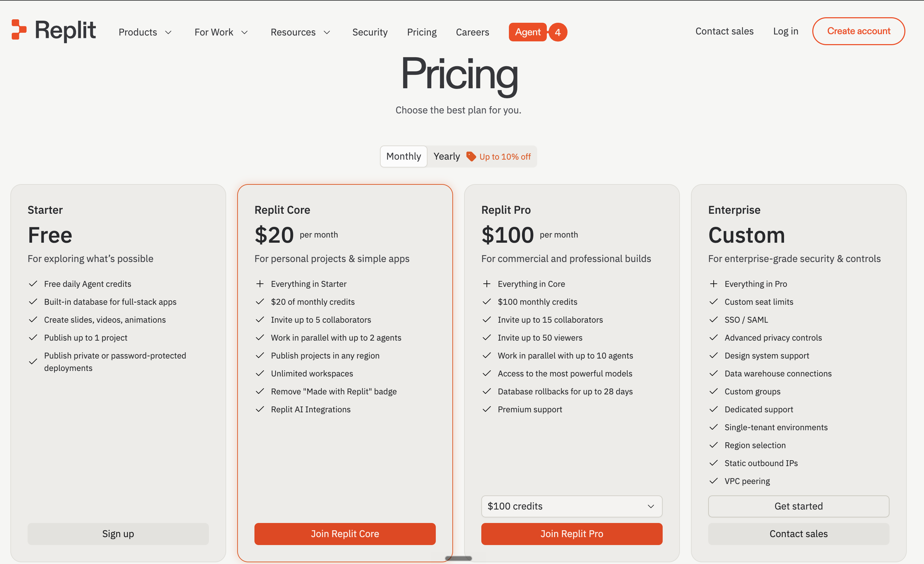The image size is (924, 564).
Task: Click the checkmark beside Free daily Agent credits
Action: 33,284
